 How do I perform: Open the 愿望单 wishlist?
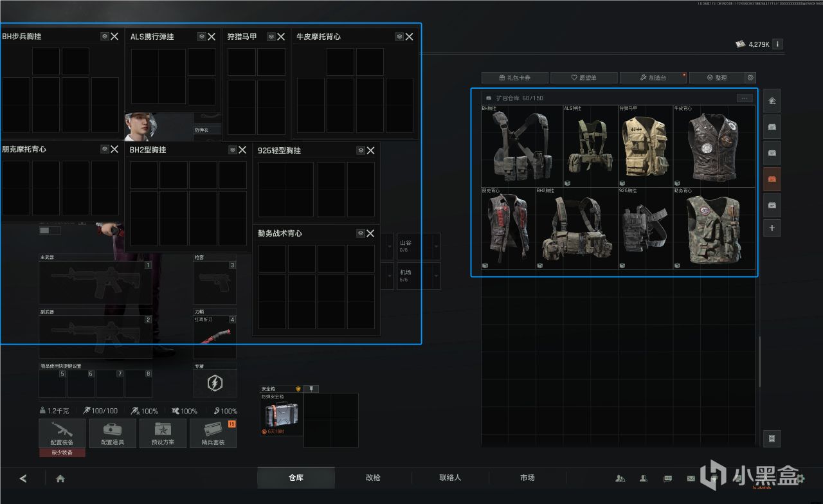[584, 78]
